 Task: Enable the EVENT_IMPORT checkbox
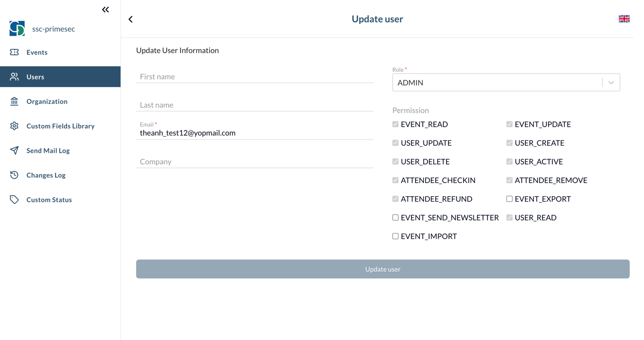click(x=395, y=236)
